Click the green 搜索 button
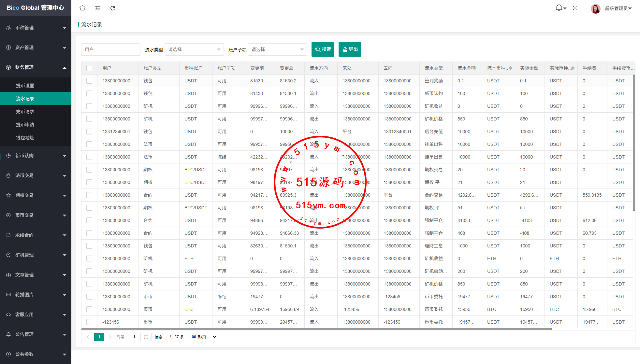This screenshot has height=364, width=640. pyautogui.click(x=323, y=49)
